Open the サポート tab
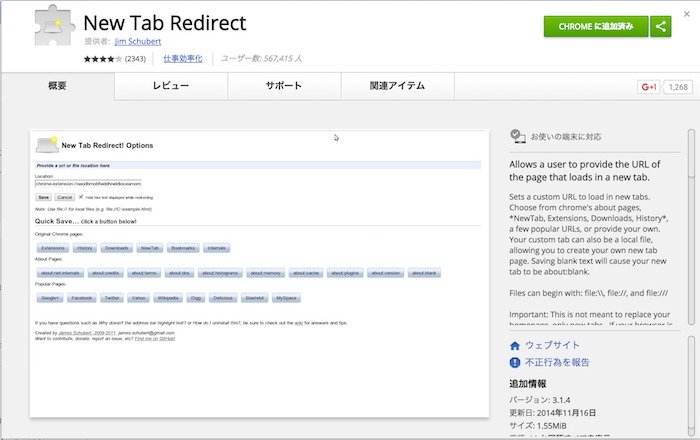The height and width of the screenshot is (440, 700). coord(284,86)
